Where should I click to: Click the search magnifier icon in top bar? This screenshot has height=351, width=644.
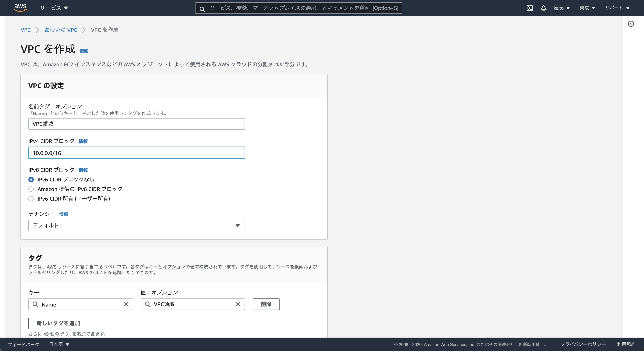tap(202, 9)
